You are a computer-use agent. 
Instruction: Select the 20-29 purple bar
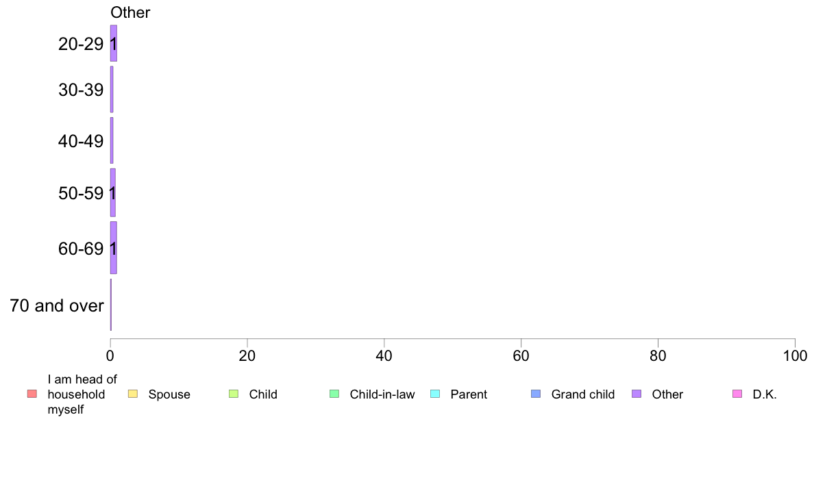[114, 43]
